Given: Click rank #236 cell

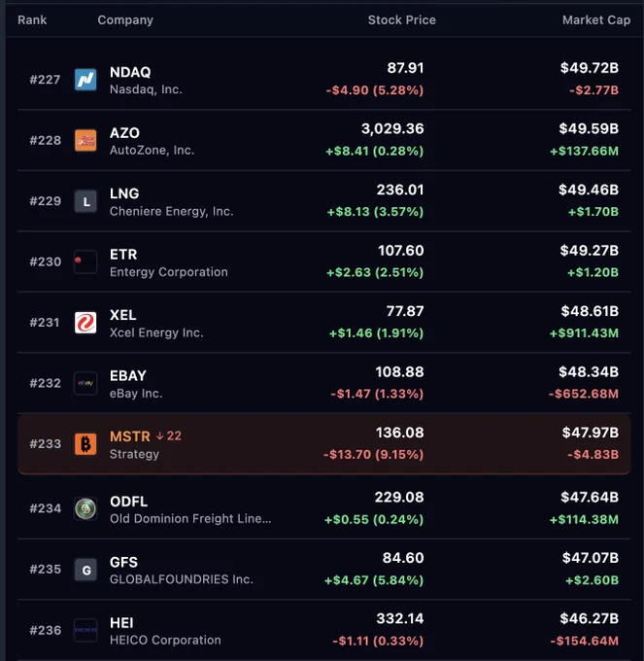Looking at the screenshot, I should tap(45, 630).
